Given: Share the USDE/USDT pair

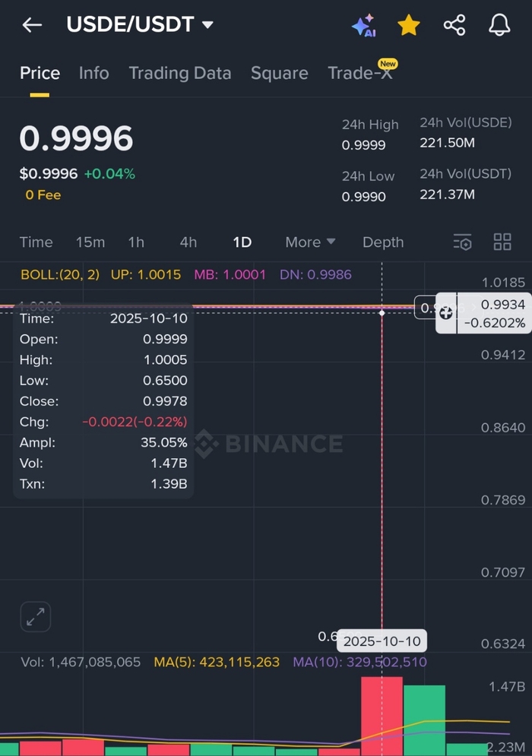Looking at the screenshot, I should pyautogui.click(x=454, y=25).
